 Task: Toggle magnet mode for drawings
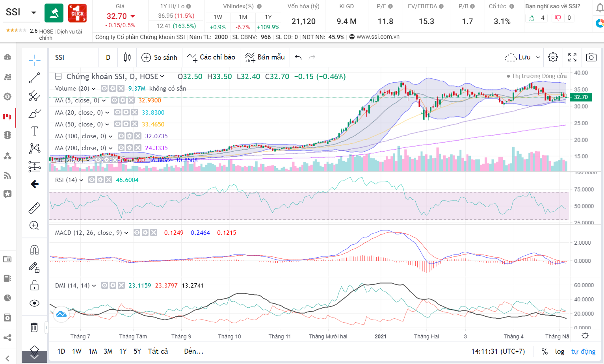[35, 250]
